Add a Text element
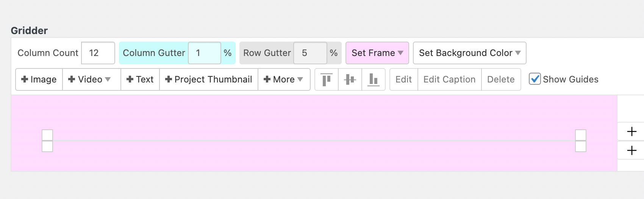 tap(140, 79)
